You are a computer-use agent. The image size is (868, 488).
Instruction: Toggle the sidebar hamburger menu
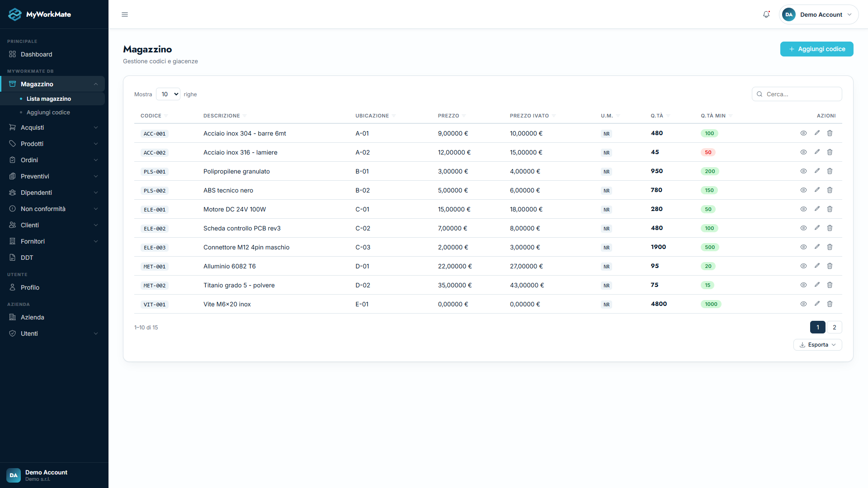125,14
